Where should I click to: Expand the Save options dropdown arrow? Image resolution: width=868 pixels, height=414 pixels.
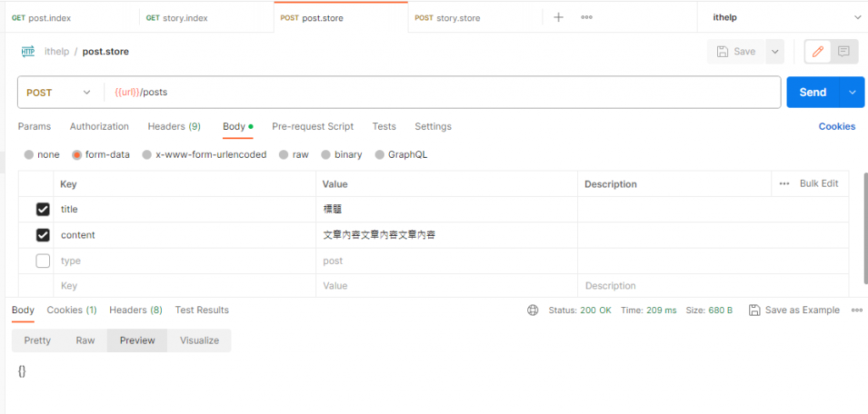coord(775,52)
